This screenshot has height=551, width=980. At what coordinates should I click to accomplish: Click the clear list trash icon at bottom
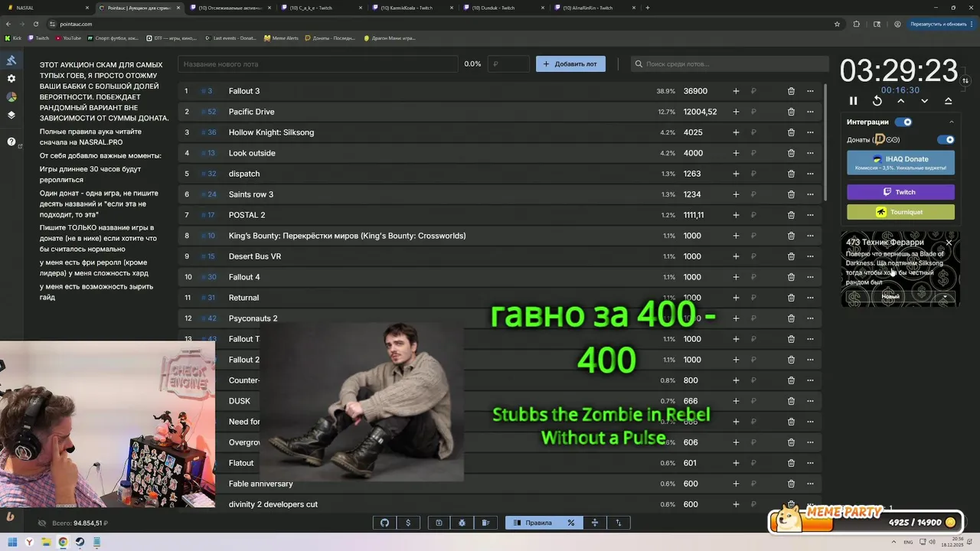[x=485, y=523]
